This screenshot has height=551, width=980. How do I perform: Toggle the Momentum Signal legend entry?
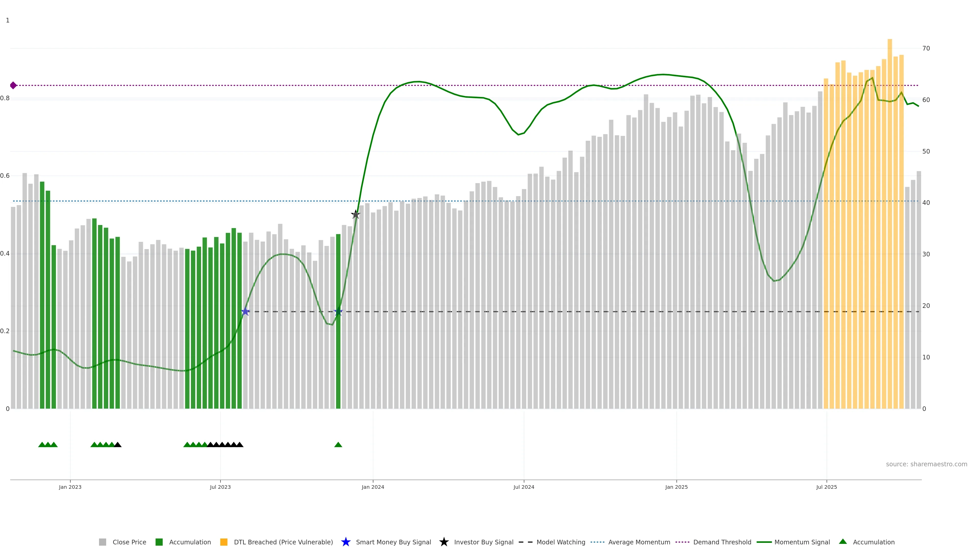pos(802,542)
